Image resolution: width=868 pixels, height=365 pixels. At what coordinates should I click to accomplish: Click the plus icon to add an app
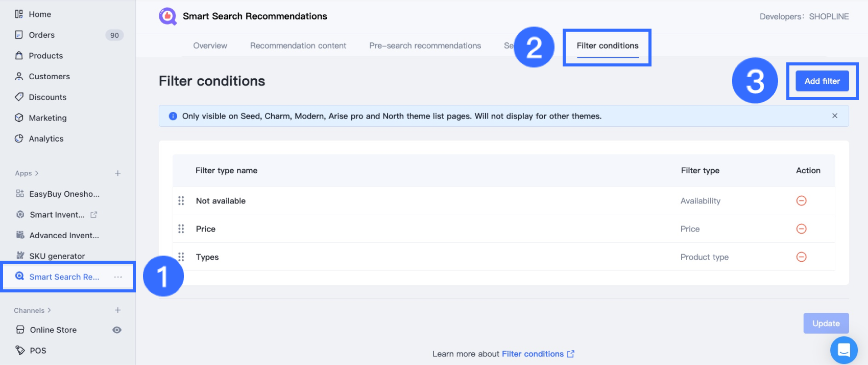(118, 173)
